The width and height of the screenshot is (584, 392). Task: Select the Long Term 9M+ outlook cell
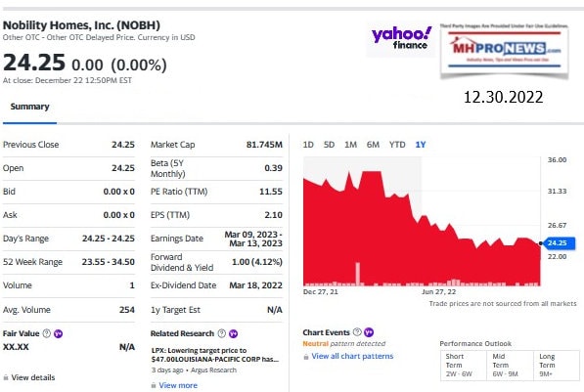[557, 366]
